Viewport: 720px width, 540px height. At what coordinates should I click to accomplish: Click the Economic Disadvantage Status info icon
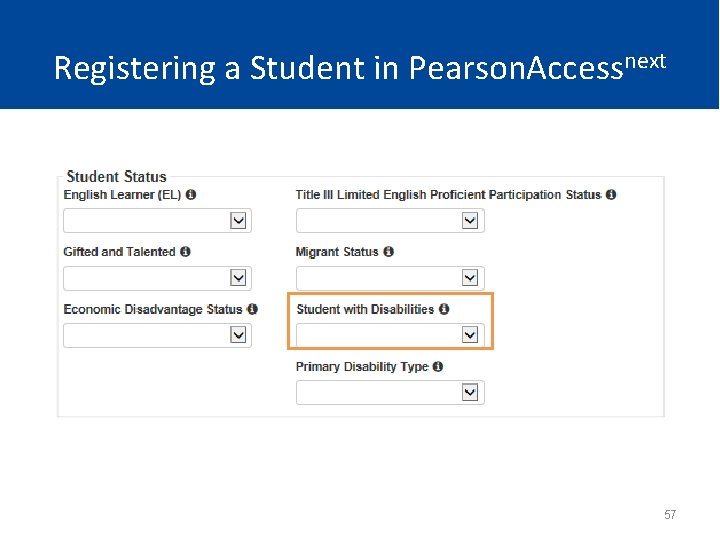(x=253, y=309)
